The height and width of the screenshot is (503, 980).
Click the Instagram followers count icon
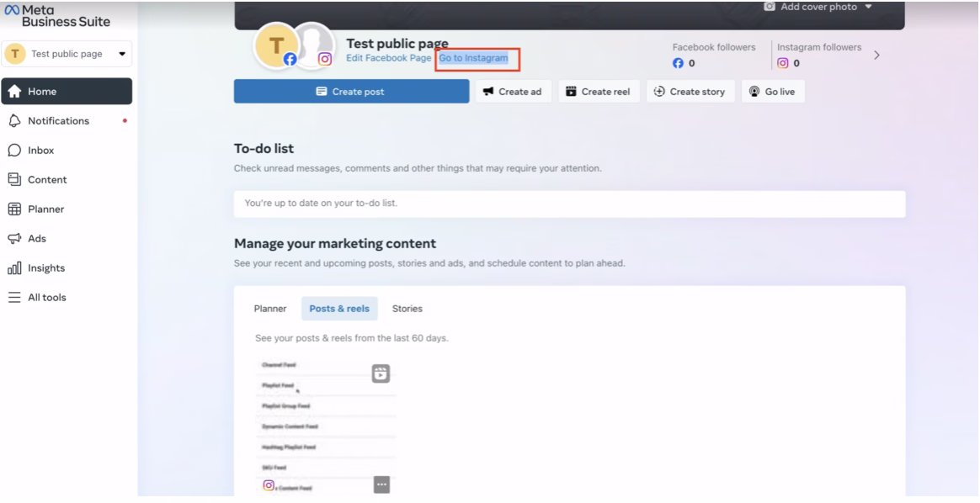[x=782, y=63]
